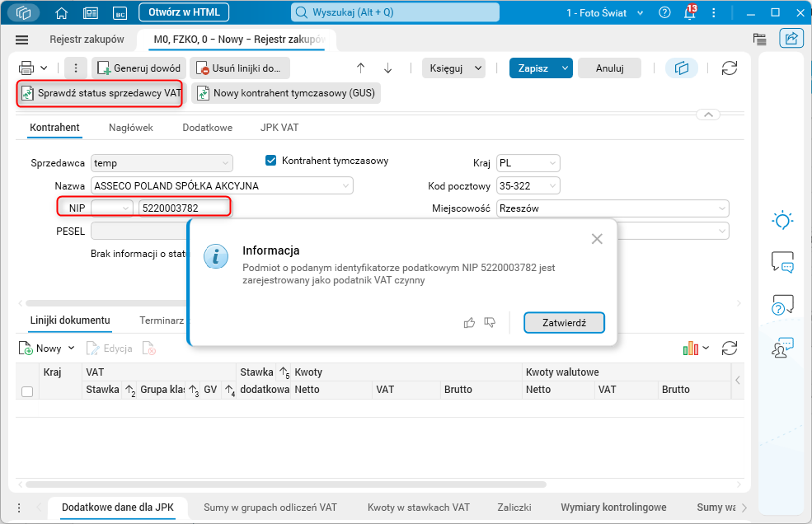The height and width of the screenshot is (524, 812).
Task: Open Sprzedawca combo box
Action: [162, 163]
